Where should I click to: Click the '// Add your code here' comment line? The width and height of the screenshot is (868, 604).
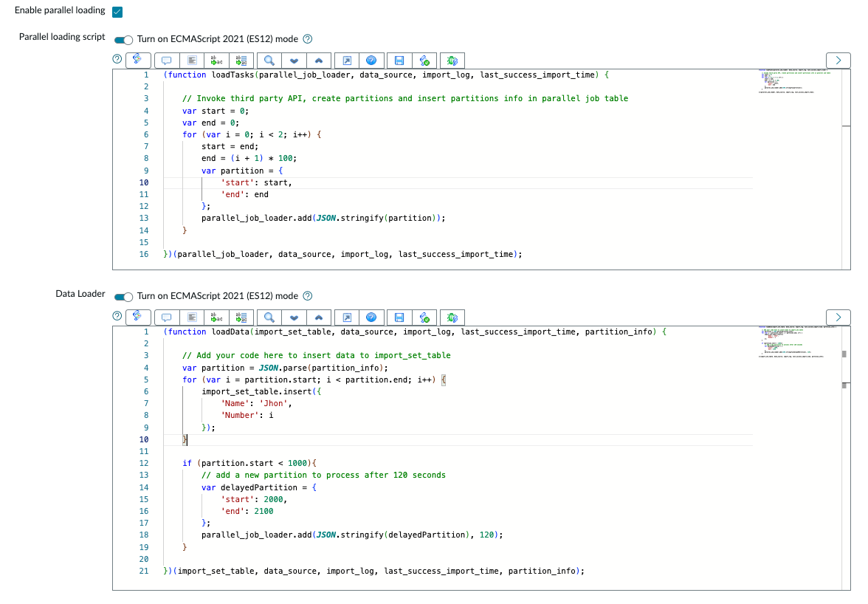point(316,355)
